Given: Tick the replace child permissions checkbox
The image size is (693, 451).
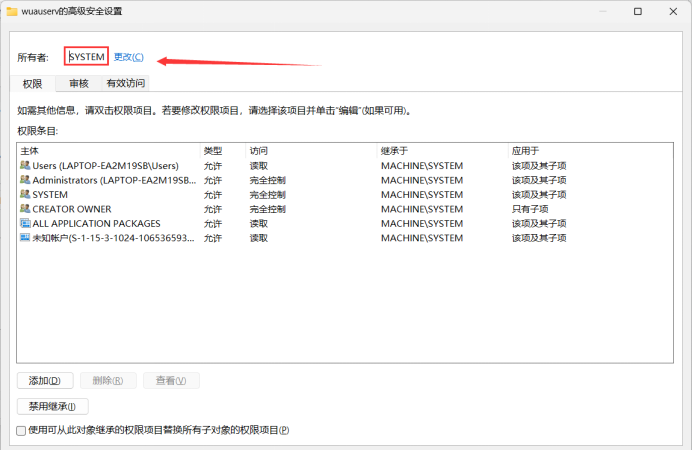Looking at the screenshot, I should click(21, 431).
